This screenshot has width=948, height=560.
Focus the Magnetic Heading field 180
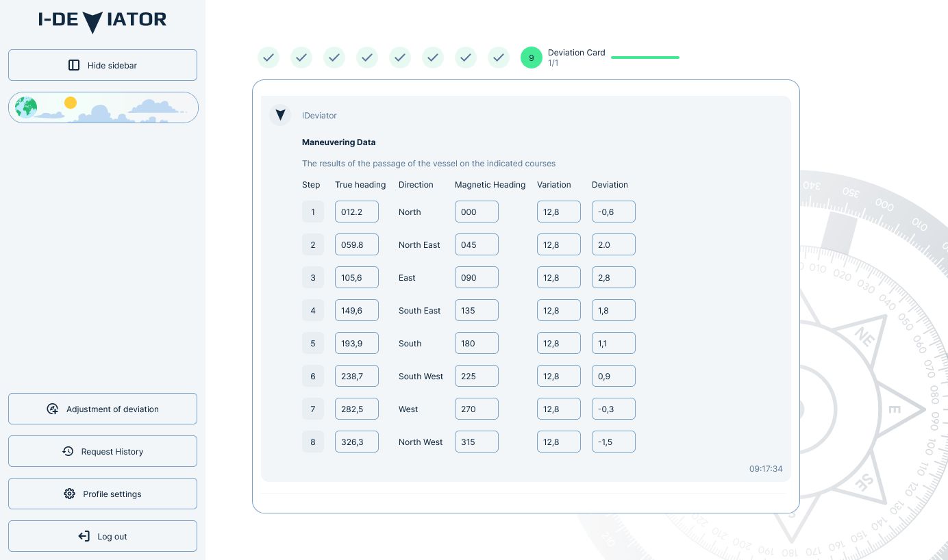pyautogui.click(x=477, y=343)
